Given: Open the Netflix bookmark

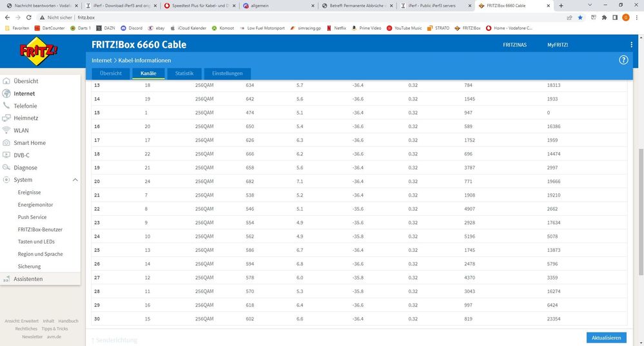Looking at the screenshot, I should pos(337,28).
